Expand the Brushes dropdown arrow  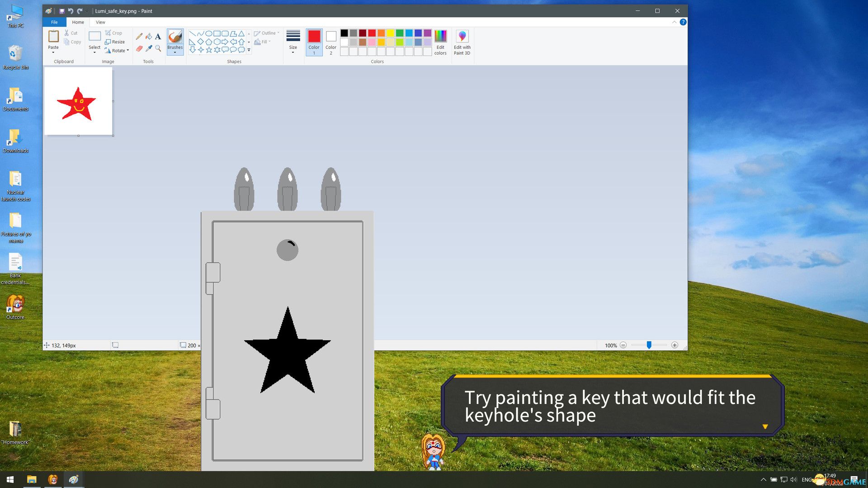point(175,52)
